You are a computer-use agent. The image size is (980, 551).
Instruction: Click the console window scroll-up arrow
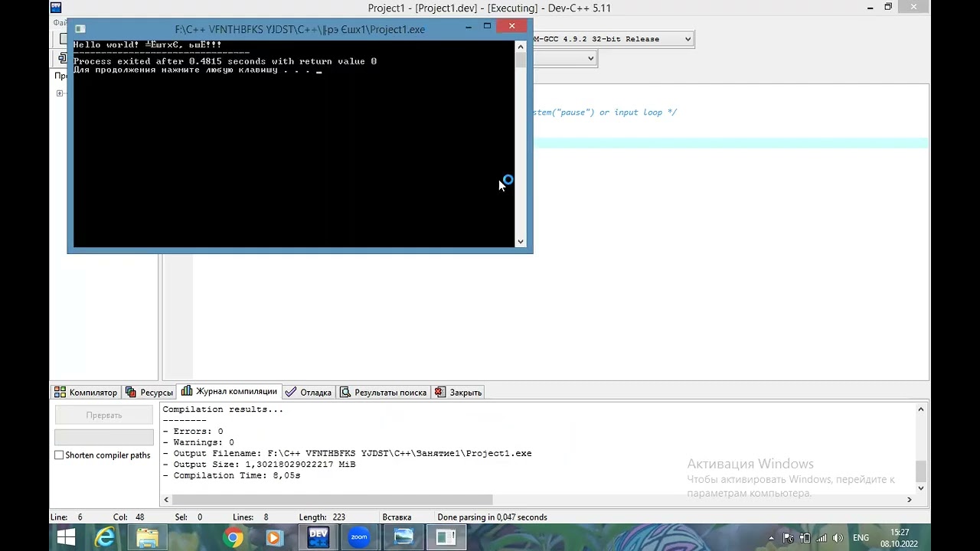coord(521,45)
